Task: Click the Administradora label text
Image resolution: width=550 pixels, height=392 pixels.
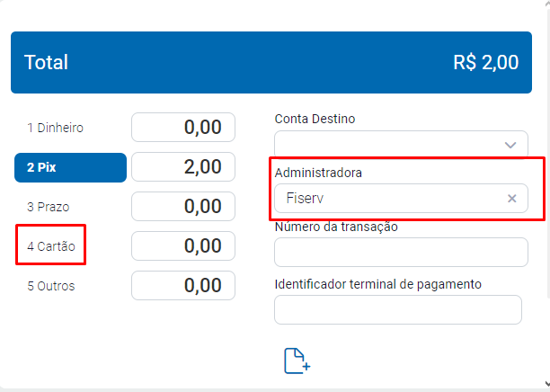Action: 318,172
